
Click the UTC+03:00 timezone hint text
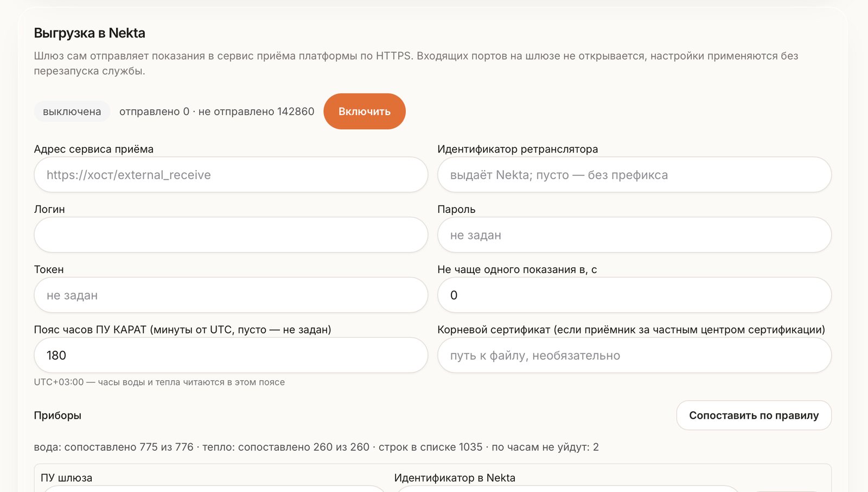click(x=159, y=382)
